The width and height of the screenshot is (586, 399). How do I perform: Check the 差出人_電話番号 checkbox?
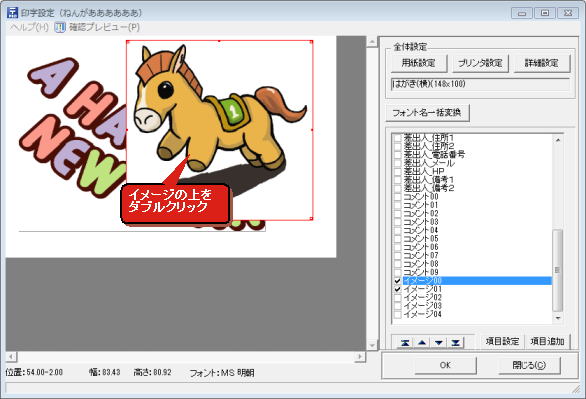[397, 155]
